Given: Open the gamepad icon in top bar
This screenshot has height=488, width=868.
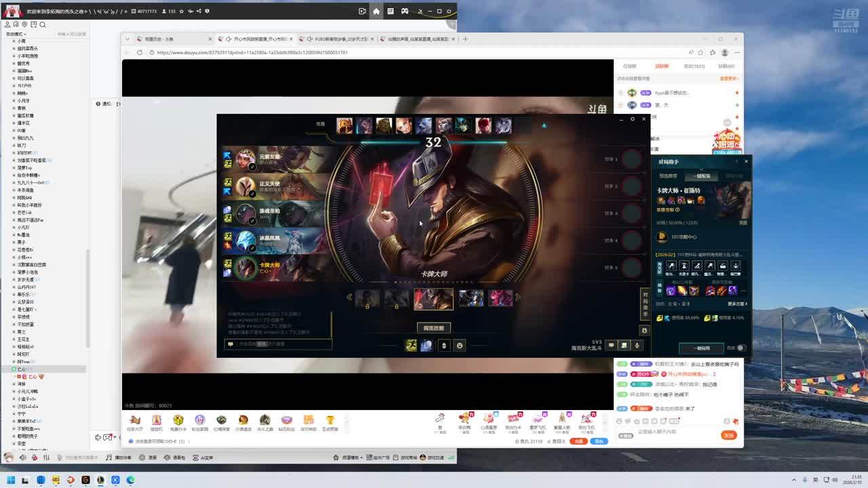Looking at the screenshot, I should pos(405,11).
